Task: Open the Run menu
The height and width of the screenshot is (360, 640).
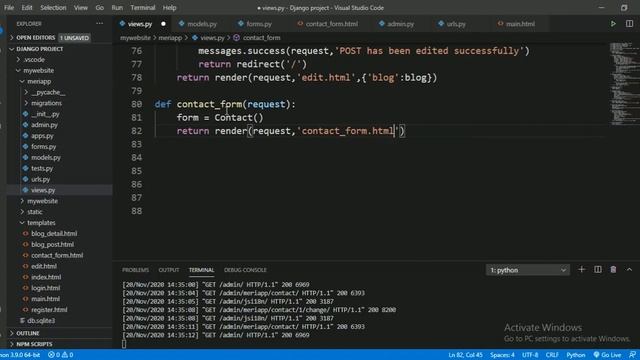Action: point(117,8)
